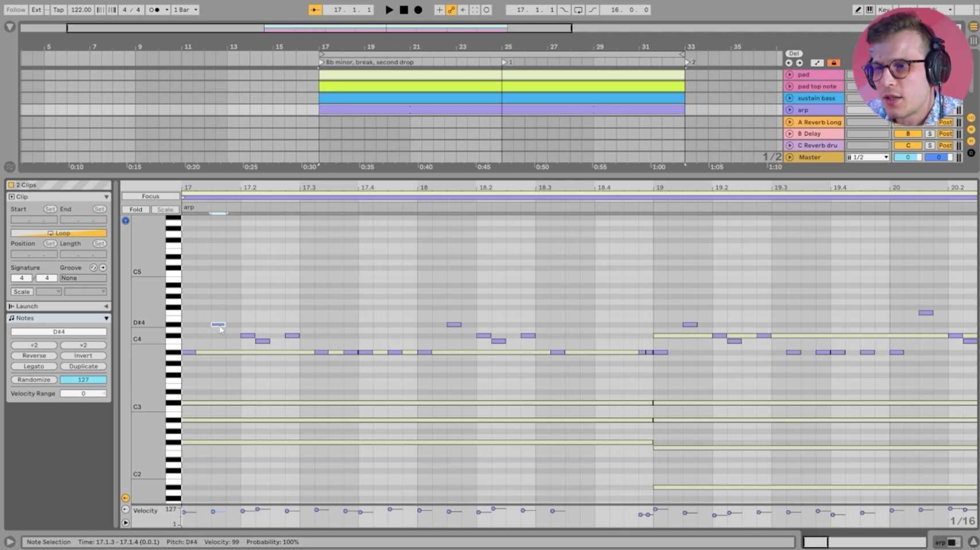Start playback with the Play button
This screenshot has height=550, width=980.
(x=389, y=10)
